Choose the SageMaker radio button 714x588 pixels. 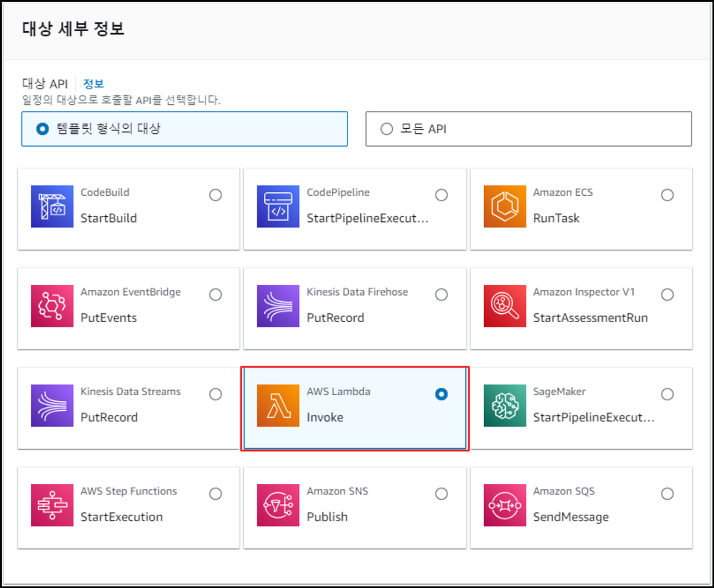tap(667, 395)
